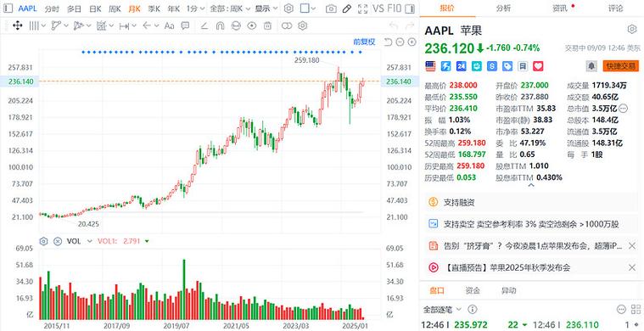Select the 周K chart period
The image size is (644, 331).
coord(115,8)
